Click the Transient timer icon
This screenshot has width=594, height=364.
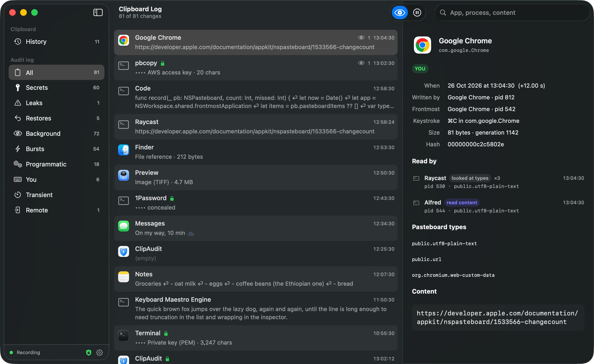(17, 195)
